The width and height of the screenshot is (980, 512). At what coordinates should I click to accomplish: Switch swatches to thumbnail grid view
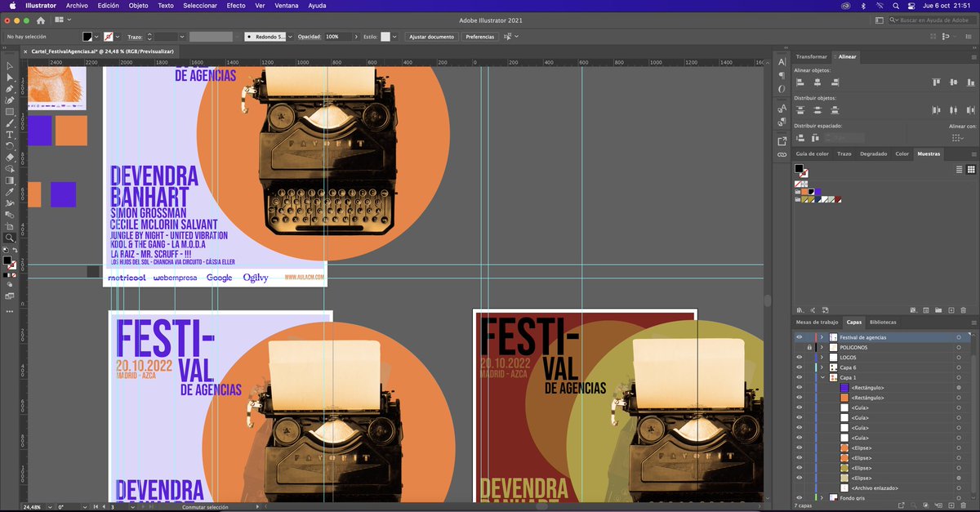click(x=971, y=170)
